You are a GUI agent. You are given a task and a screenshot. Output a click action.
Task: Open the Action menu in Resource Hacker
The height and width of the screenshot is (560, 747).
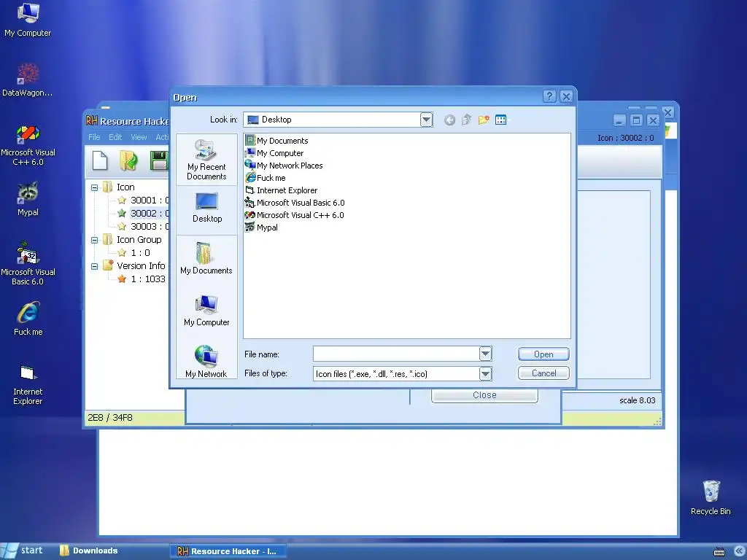tap(162, 137)
